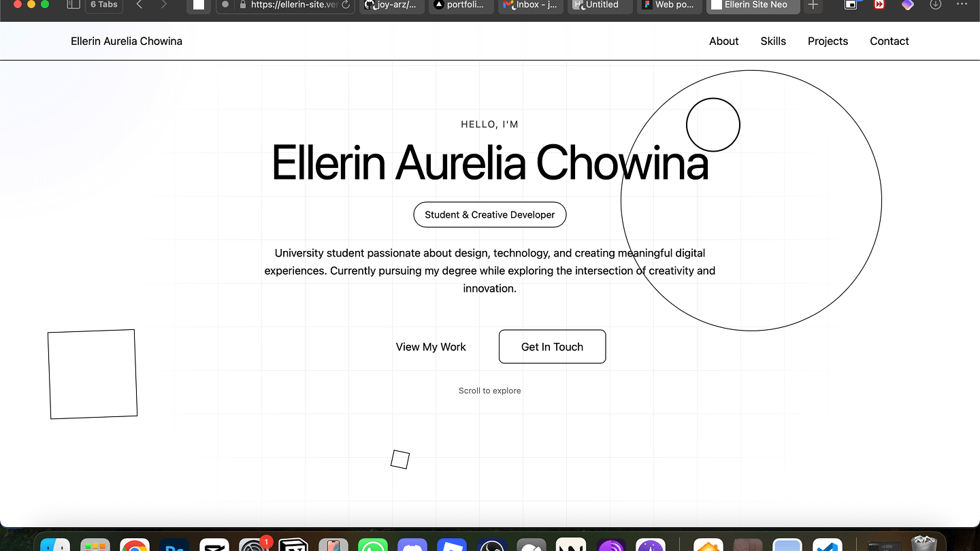Reload the page using the refresh icon

346,5
